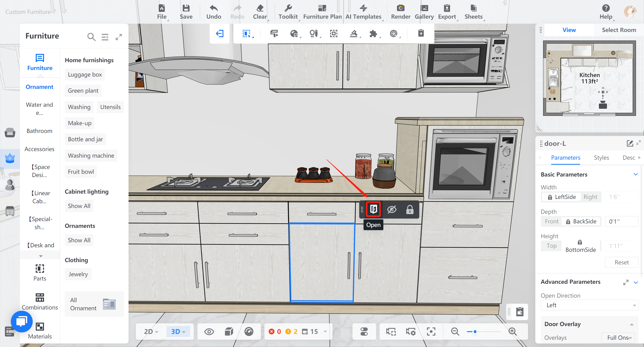Screen dimensions: 644x347
Task: Open All Ornament folder
Action: 94,304
